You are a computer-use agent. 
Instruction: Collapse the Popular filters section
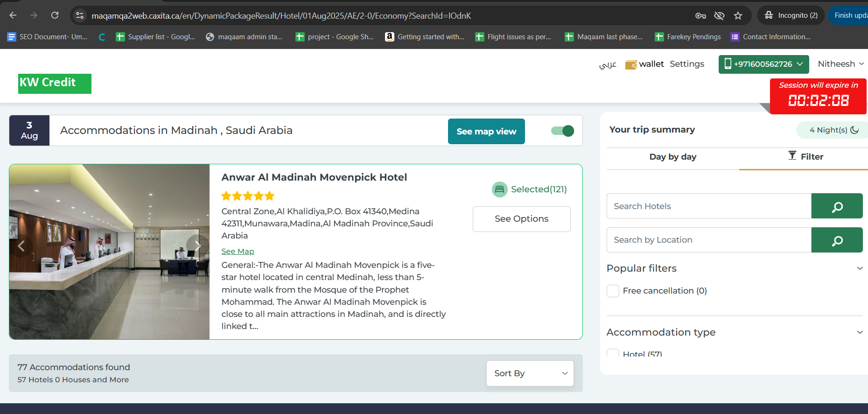click(860, 268)
